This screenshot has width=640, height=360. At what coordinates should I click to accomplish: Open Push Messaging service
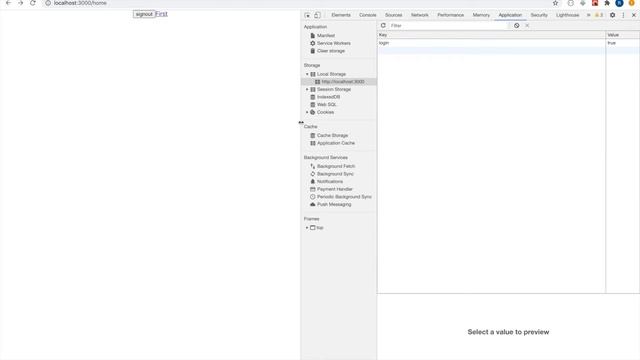click(334, 204)
